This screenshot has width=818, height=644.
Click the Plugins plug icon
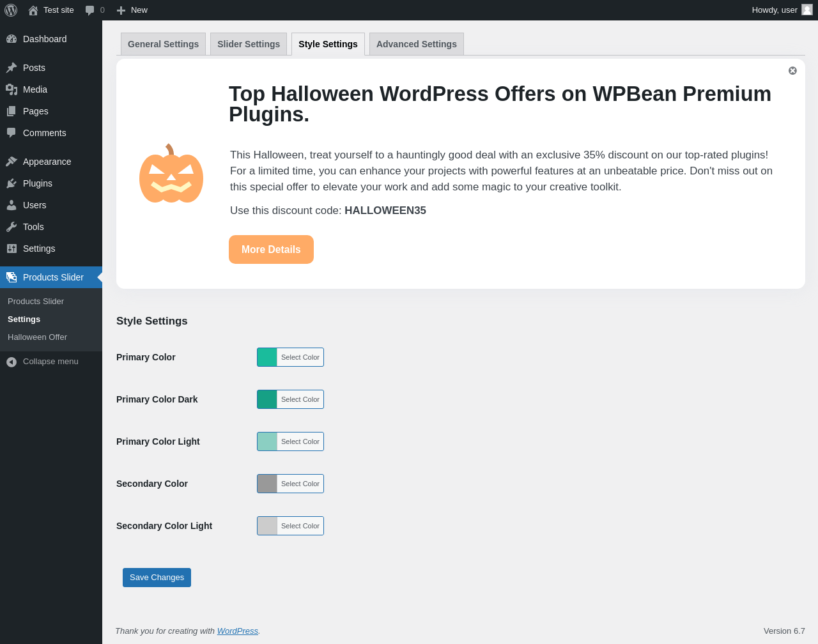pyautogui.click(x=12, y=183)
